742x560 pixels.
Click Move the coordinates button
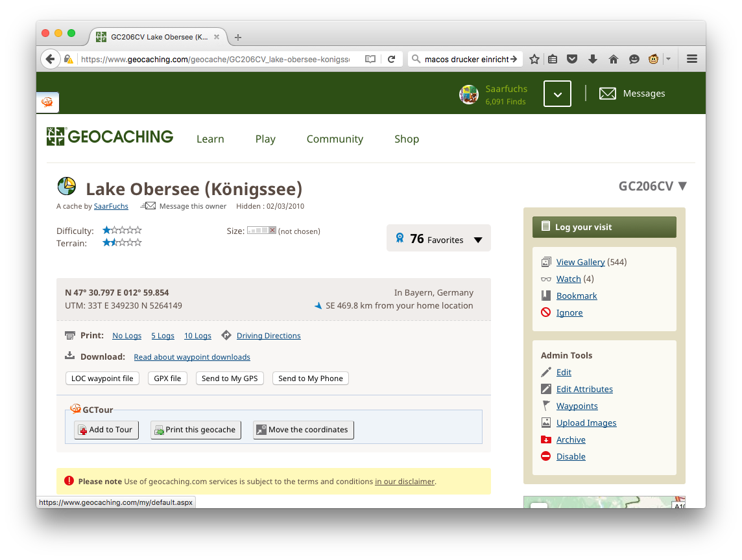(x=304, y=430)
